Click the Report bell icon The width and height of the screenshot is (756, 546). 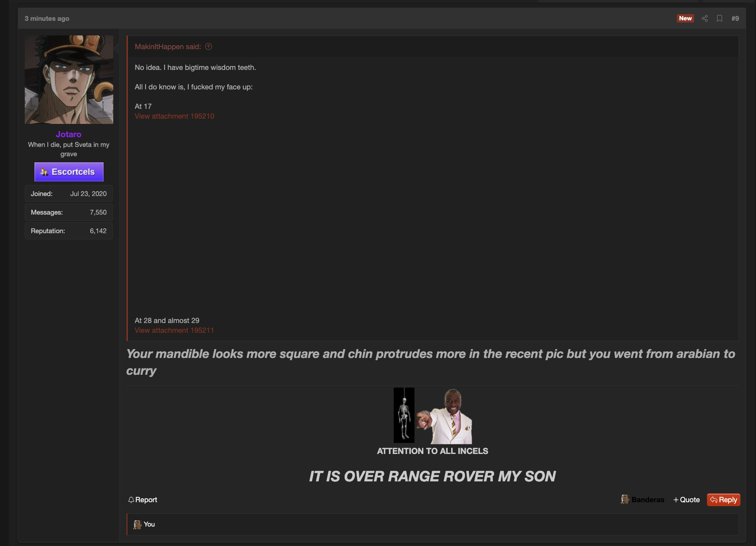click(131, 500)
